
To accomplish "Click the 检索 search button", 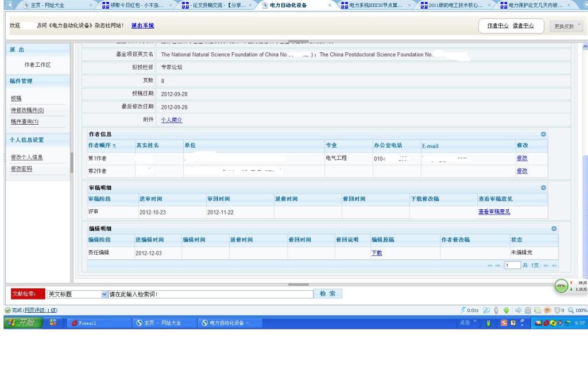I will (x=328, y=294).
